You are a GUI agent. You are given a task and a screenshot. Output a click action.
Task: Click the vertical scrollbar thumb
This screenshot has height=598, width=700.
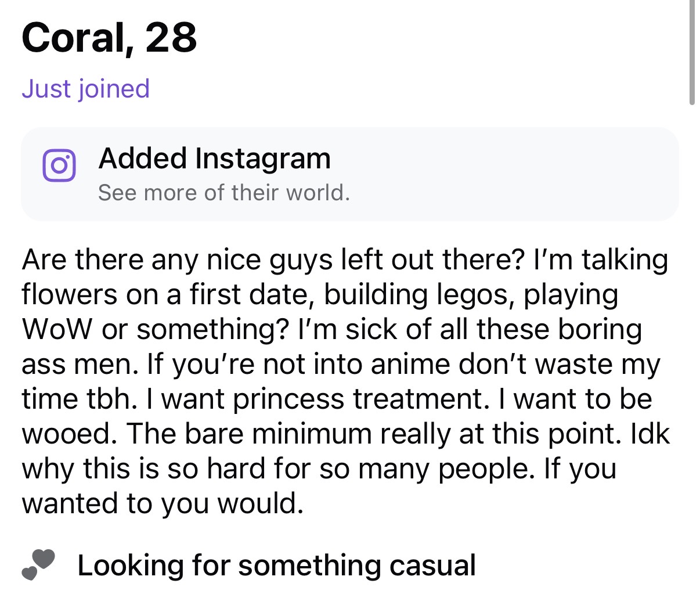691,52
